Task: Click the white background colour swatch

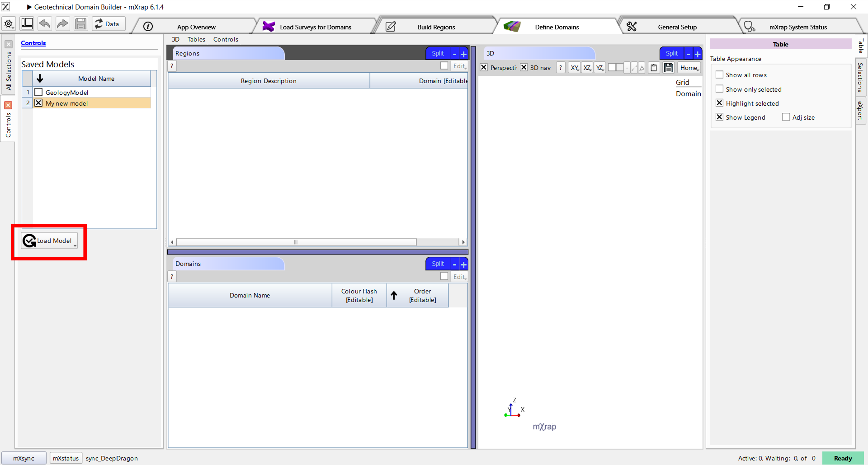Action: (612, 67)
